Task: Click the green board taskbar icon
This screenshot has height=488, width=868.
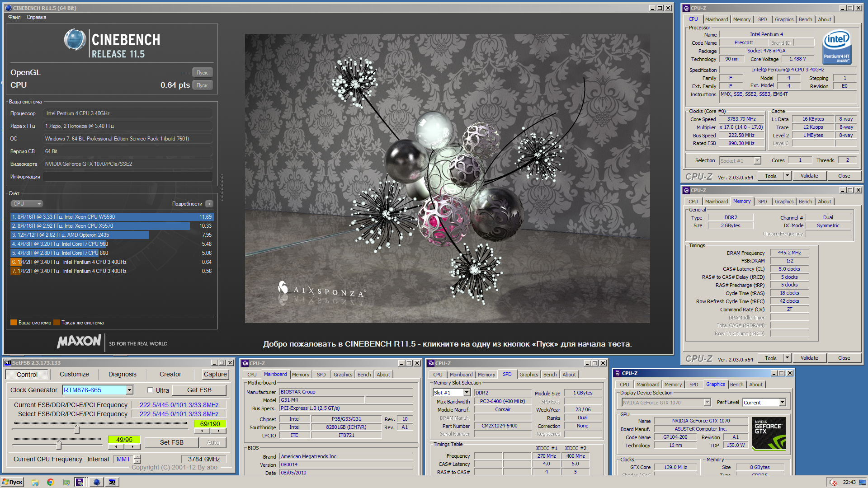Action: point(66,482)
